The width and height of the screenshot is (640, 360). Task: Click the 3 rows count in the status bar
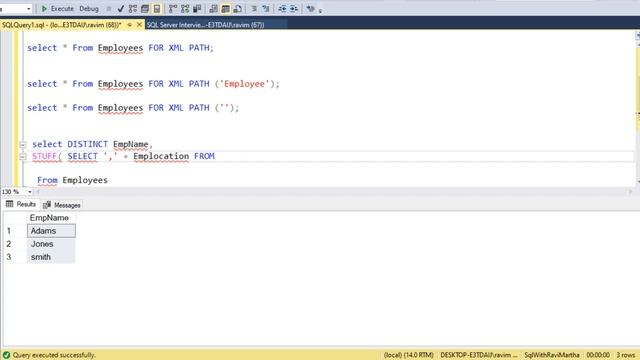(626, 355)
